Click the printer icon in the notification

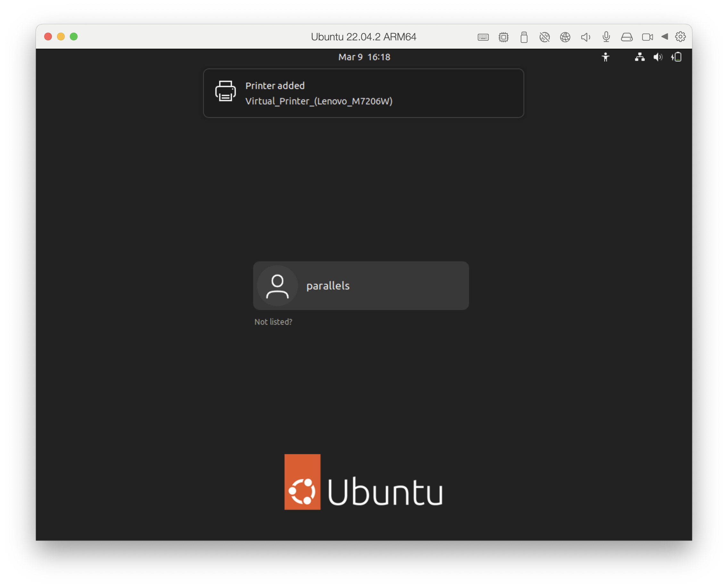point(225,91)
